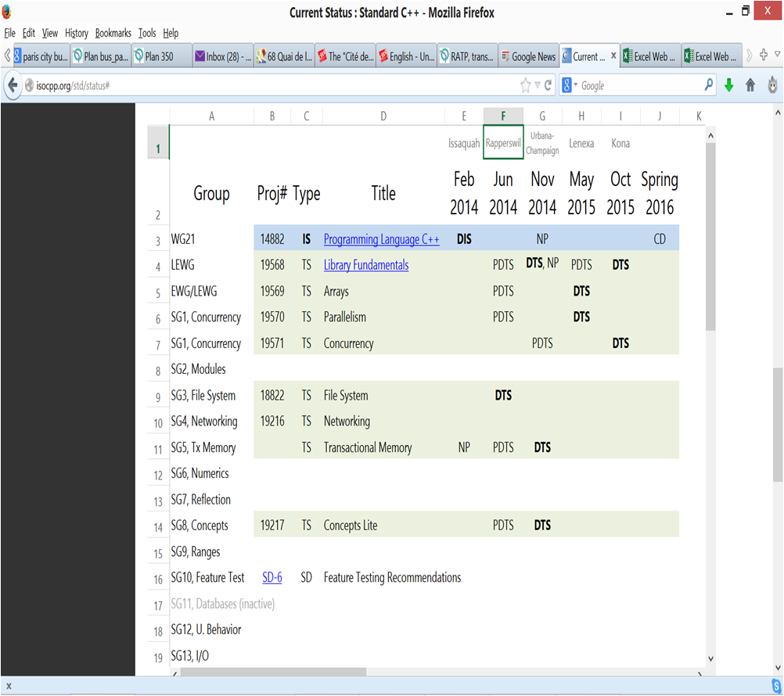Select column F header
This screenshot has height=696, width=784.
(x=503, y=116)
